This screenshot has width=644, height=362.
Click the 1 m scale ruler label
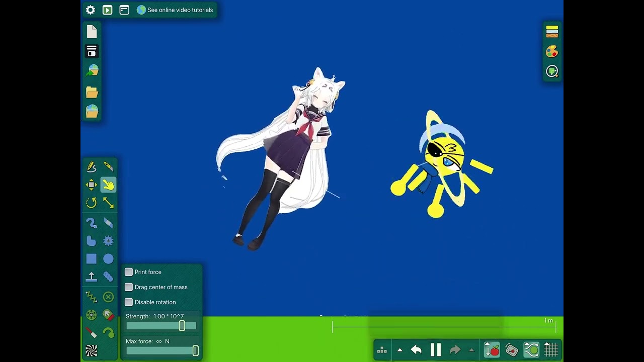coord(548,321)
